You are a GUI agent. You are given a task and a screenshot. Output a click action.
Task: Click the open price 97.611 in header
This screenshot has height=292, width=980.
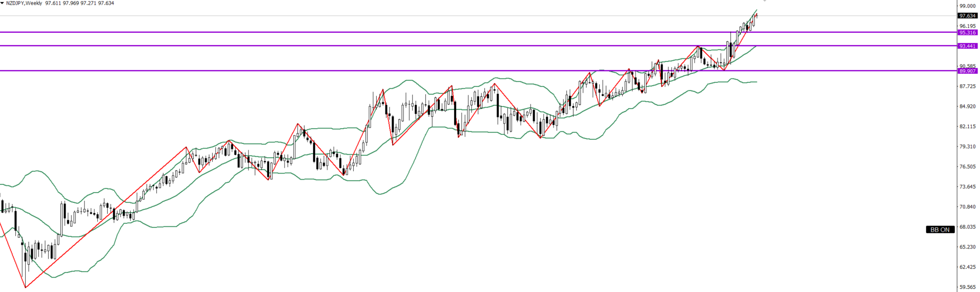point(53,3)
